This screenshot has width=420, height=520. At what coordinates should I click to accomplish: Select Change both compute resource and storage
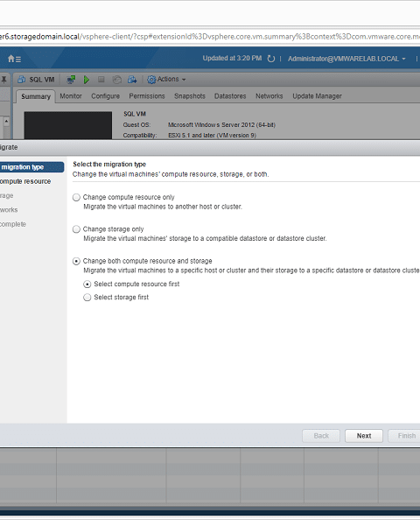tap(76, 262)
